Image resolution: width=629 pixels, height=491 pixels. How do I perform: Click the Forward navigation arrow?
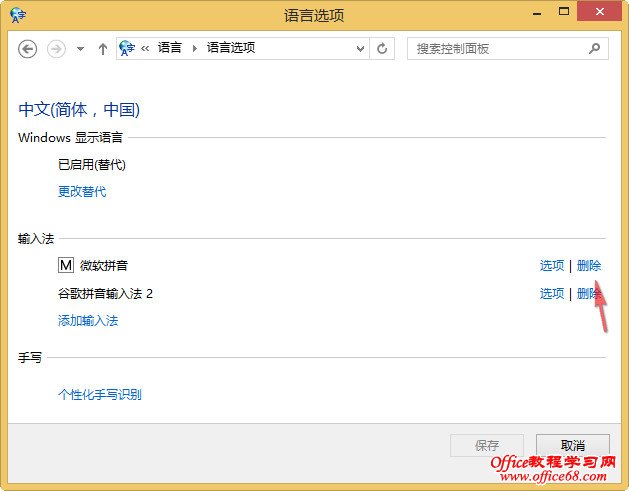56,49
